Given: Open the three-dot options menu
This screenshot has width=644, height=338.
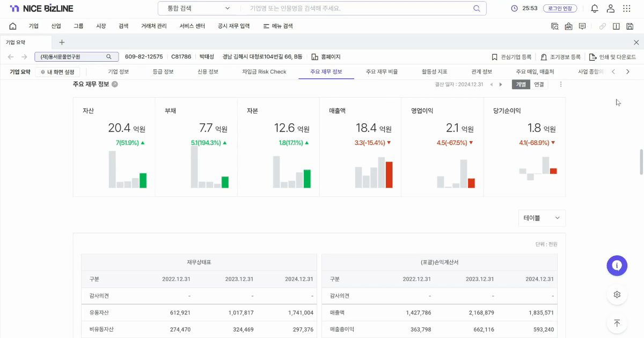Looking at the screenshot, I should point(561,84).
